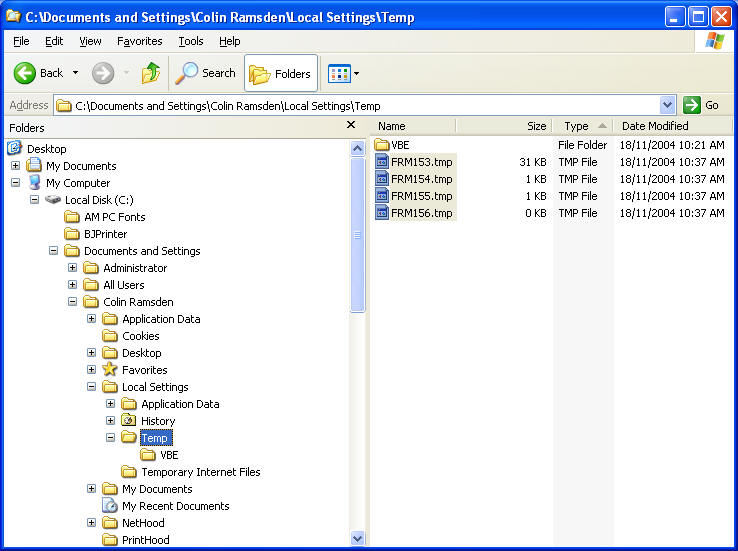Click the "File Folder" type cell
Screen dimensions: 738x551
[582, 145]
